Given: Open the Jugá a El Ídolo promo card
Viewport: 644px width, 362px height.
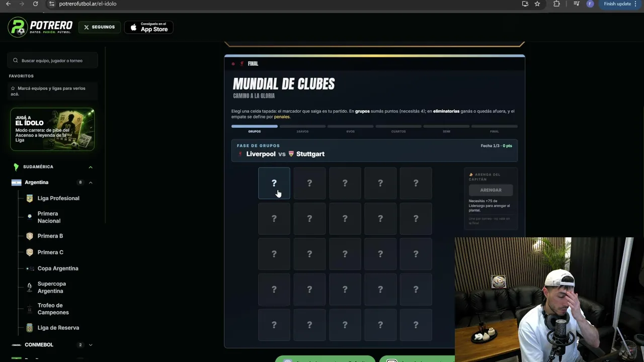Looking at the screenshot, I should click(x=52, y=129).
